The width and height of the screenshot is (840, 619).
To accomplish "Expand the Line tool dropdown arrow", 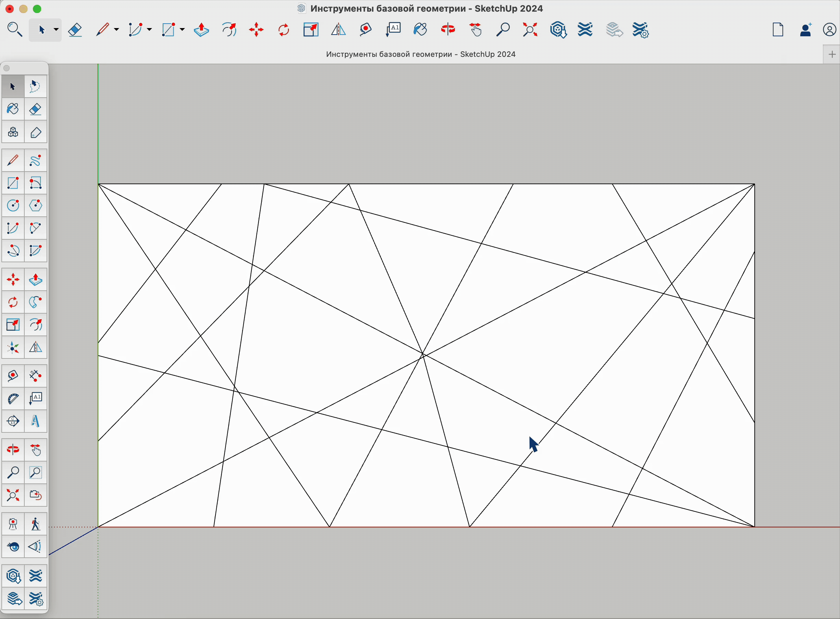I will point(116,29).
